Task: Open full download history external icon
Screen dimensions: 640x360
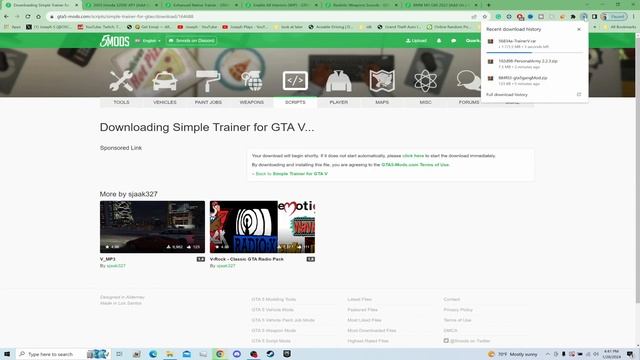Action: (x=579, y=94)
